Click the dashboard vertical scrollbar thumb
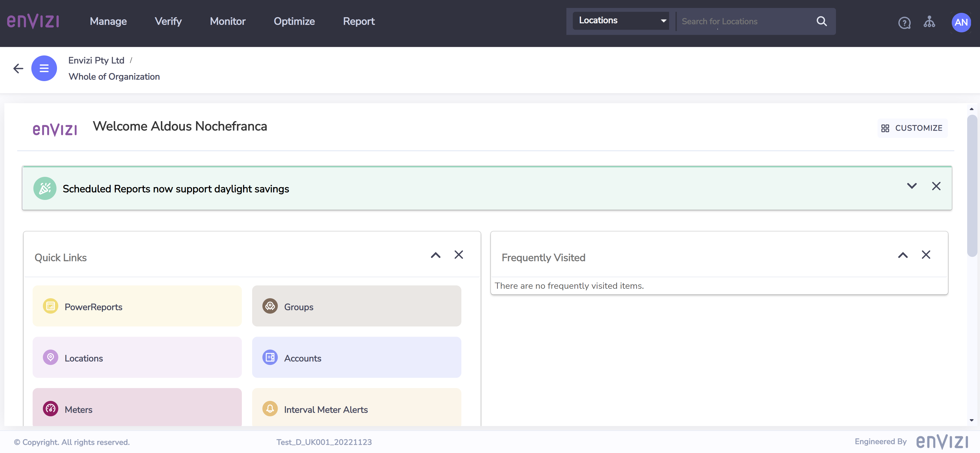Screen dimensions: 980x453 (x=972, y=186)
